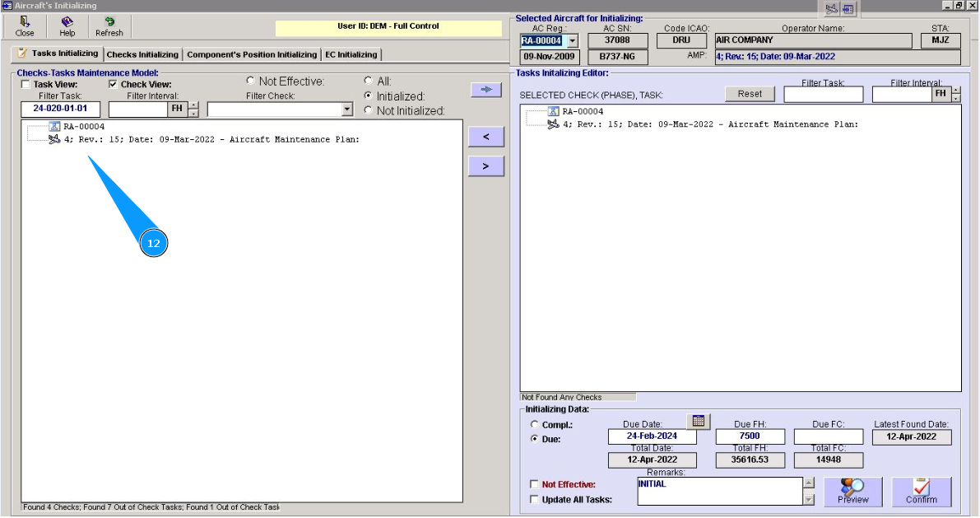This screenshot has height=518, width=980.
Task: Switch to the Checks Initializing tab
Action: tap(142, 54)
